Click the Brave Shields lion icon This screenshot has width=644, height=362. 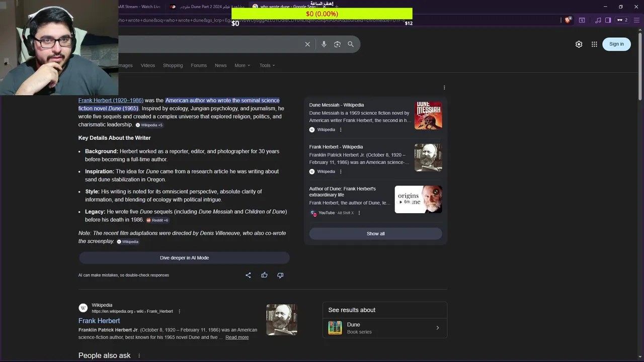pos(568,20)
